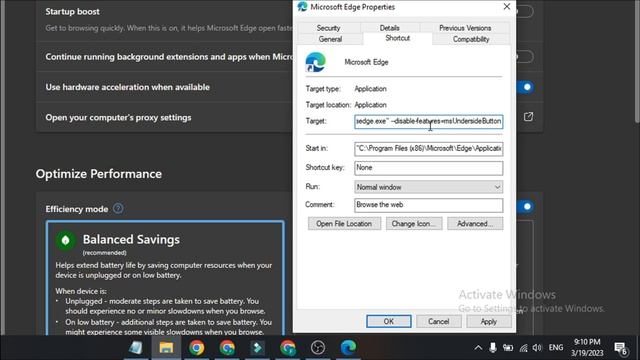Open the Compatibility tab
Viewport: 640px width, 360px height.
coord(471,39)
